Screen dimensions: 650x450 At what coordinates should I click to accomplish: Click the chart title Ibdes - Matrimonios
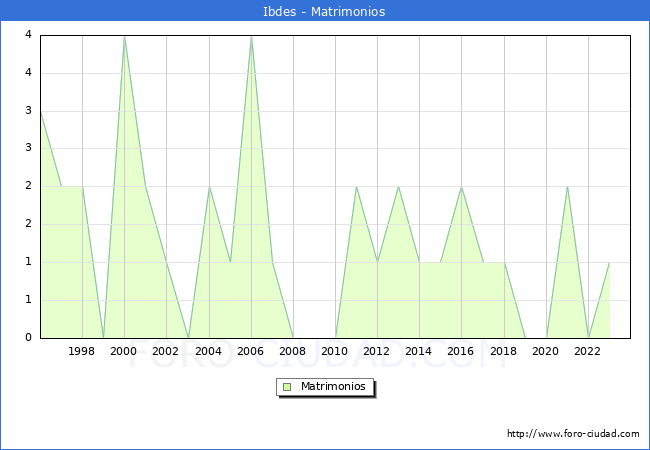325,11
